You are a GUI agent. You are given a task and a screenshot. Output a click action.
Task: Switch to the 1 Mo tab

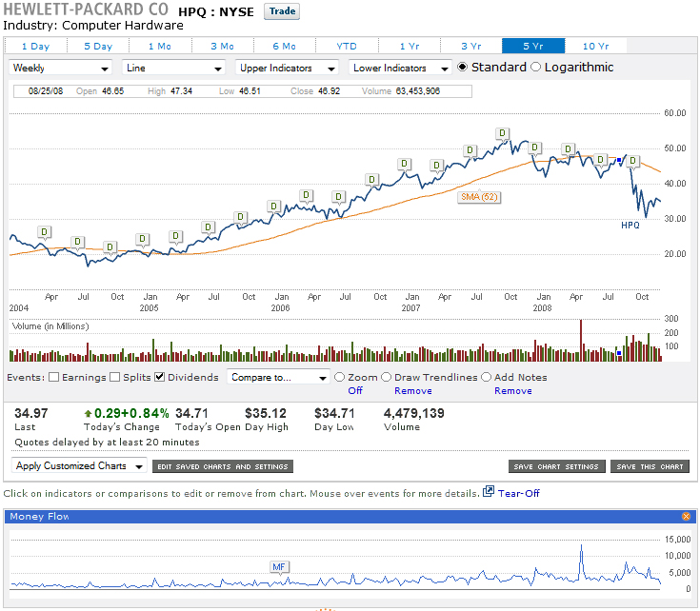point(160,46)
